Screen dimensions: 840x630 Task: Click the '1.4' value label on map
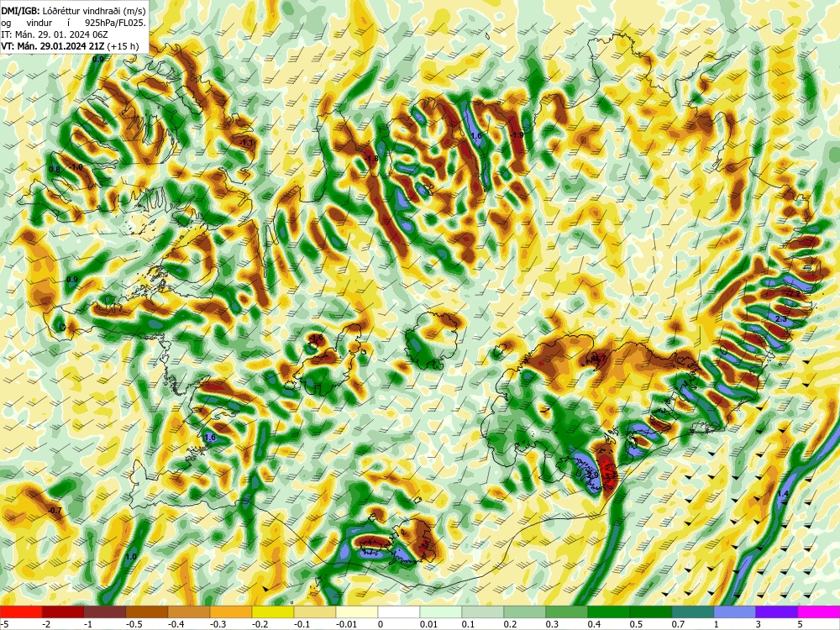[x=783, y=494]
